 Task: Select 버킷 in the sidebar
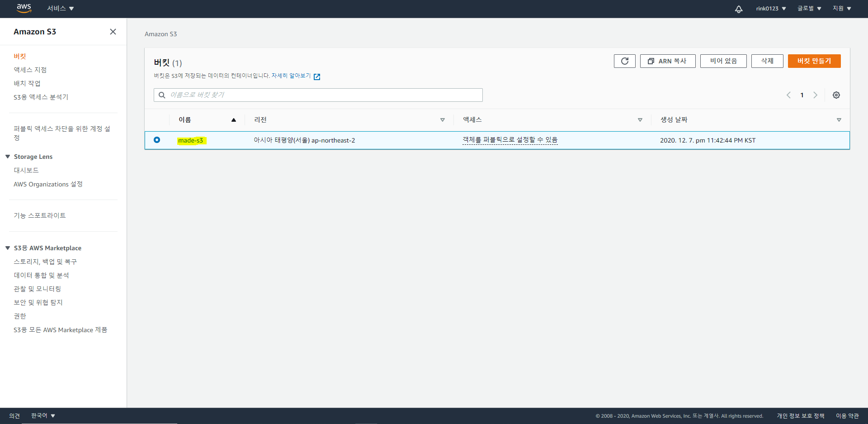(20, 56)
